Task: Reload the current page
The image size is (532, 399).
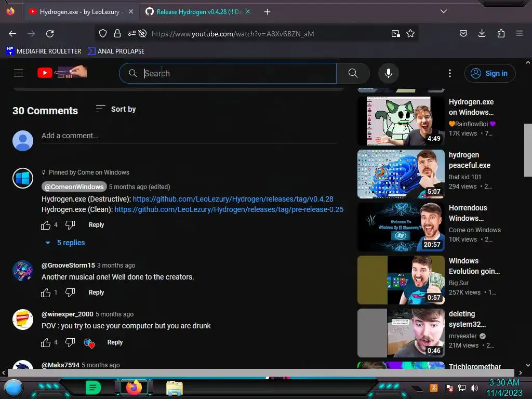Action: click(50, 34)
